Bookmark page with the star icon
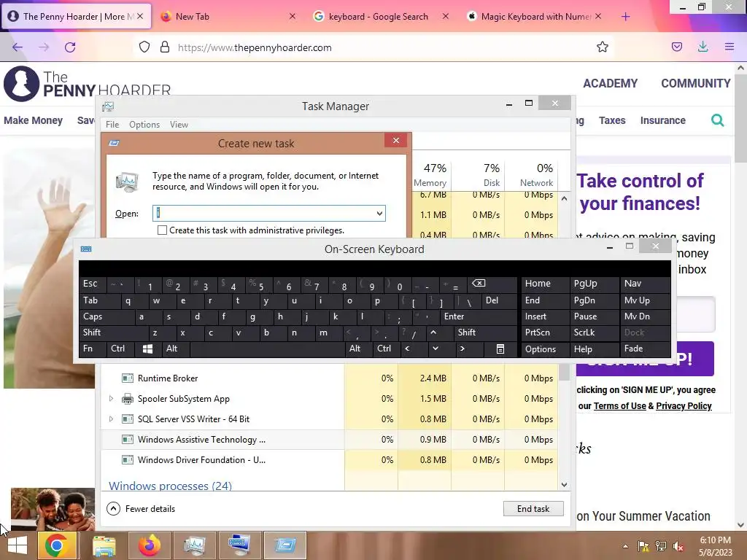The width and height of the screenshot is (747, 560). (x=602, y=47)
